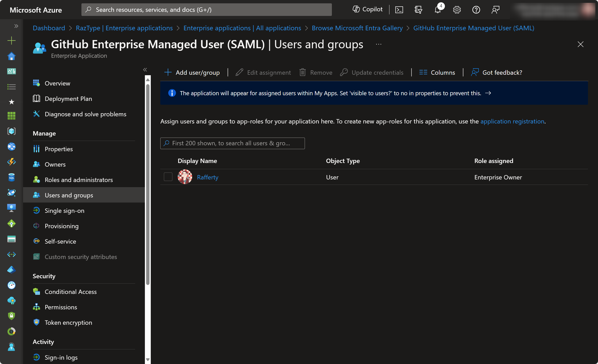
Task: Select the Rafferty row checkbox
Action: 168,177
